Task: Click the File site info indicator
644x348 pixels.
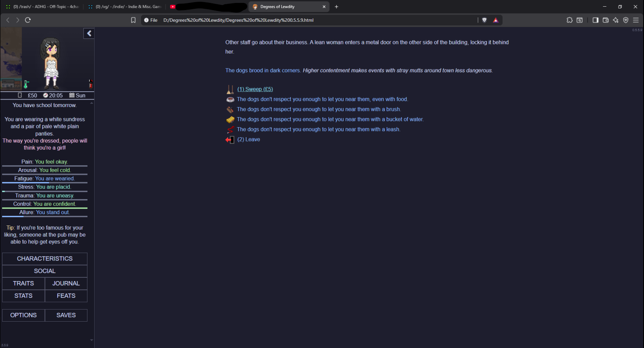Action: pyautogui.click(x=151, y=20)
